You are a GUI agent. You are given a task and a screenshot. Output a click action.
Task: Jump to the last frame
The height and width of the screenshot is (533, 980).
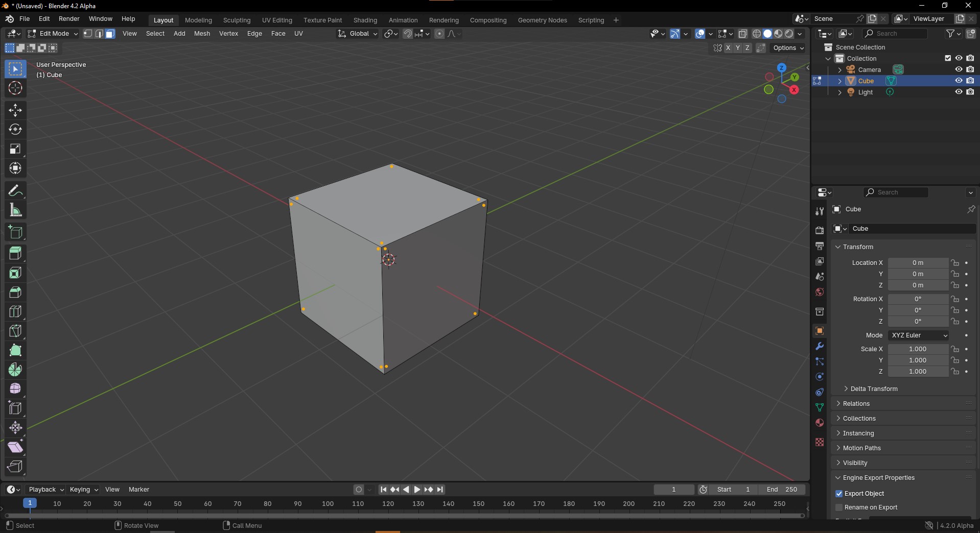coord(440,490)
